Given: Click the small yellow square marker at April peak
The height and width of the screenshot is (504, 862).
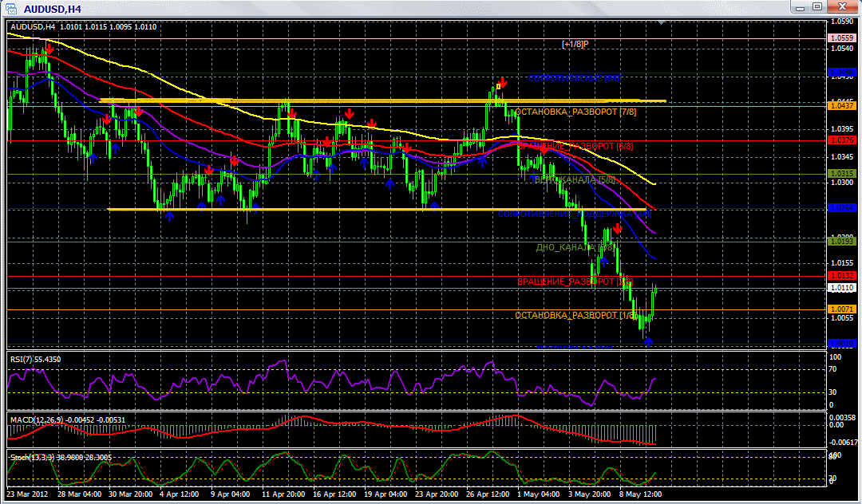Looking at the screenshot, I should tap(499, 85).
